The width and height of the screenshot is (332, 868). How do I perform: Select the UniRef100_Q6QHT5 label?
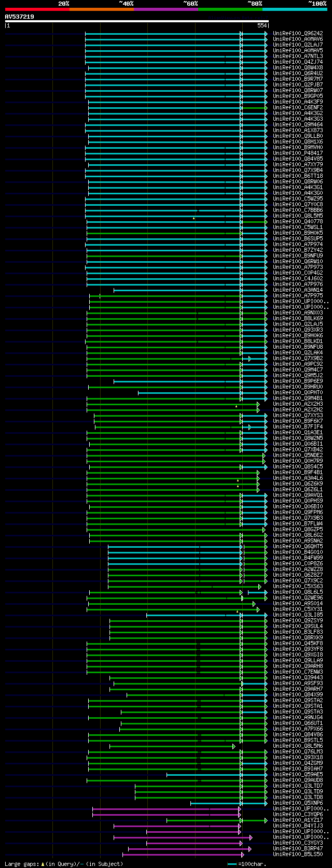(x=298, y=547)
